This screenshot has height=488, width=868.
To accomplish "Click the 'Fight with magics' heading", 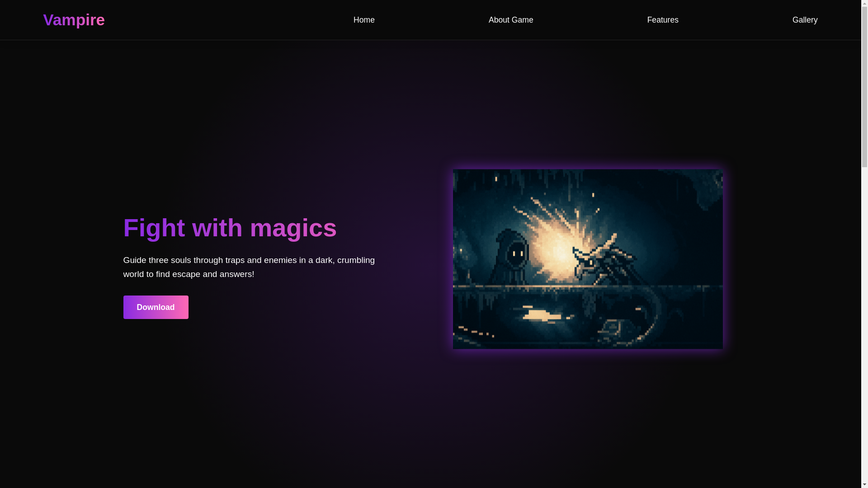I will pyautogui.click(x=230, y=228).
